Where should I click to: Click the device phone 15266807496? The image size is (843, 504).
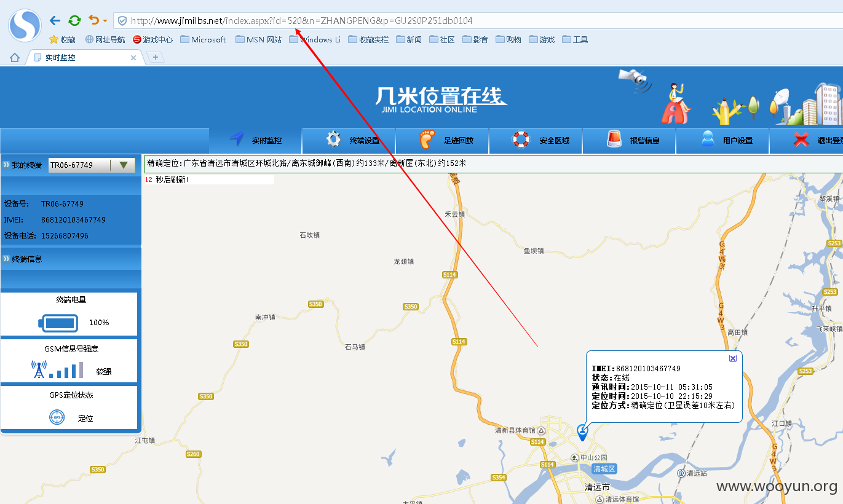tap(65, 235)
